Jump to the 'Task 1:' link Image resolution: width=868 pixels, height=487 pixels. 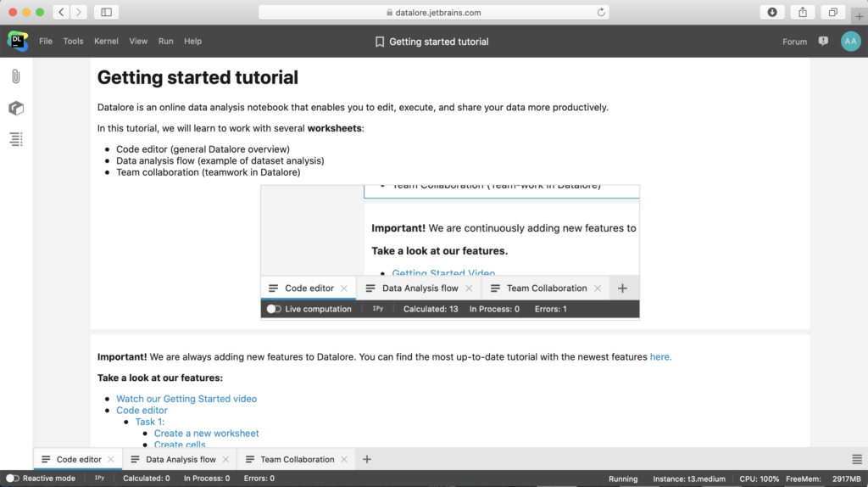click(x=150, y=423)
